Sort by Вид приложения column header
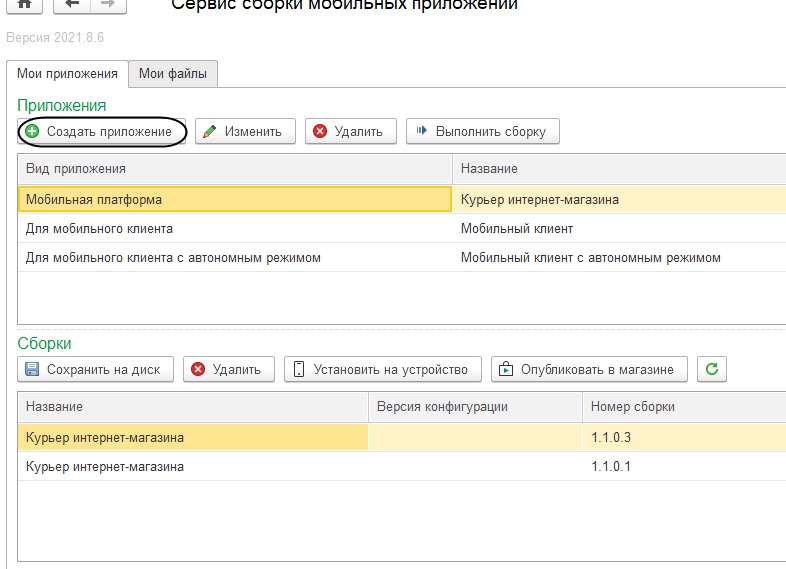 click(x=235, y=169)
